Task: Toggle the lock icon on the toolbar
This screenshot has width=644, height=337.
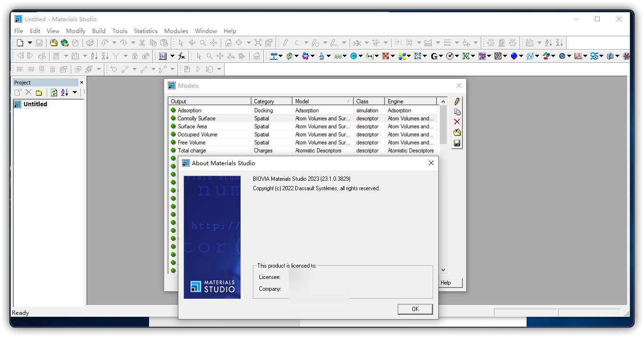Action: click(x=135, y=56)
